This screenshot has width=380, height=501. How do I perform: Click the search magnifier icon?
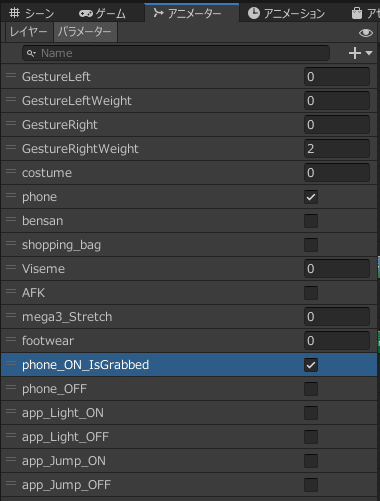click(x=31, y=53)
